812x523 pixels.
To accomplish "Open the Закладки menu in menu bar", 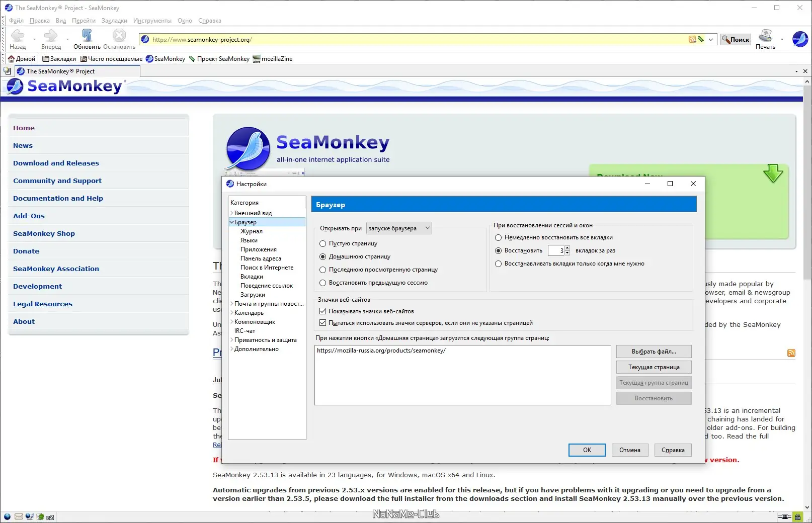I will [114, 21].
